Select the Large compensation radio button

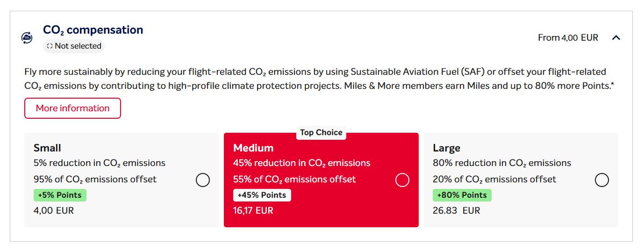point(602,180)
